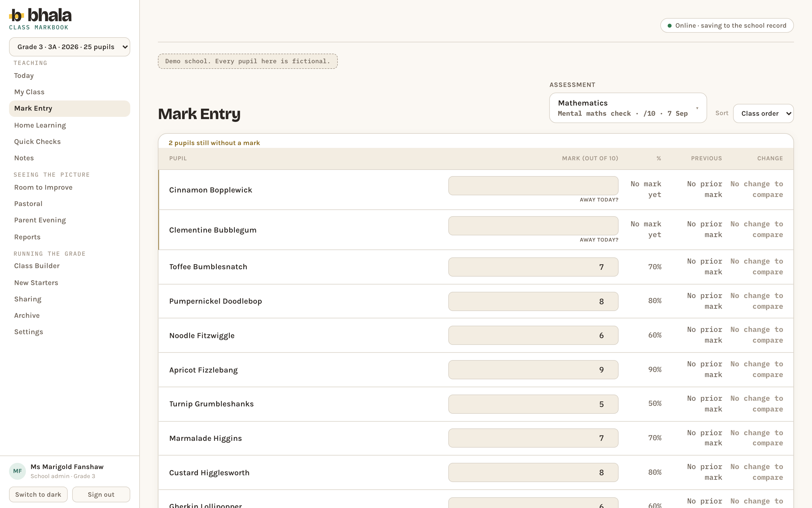Open the Grade 3 · 3A class selector

(69, 47)
